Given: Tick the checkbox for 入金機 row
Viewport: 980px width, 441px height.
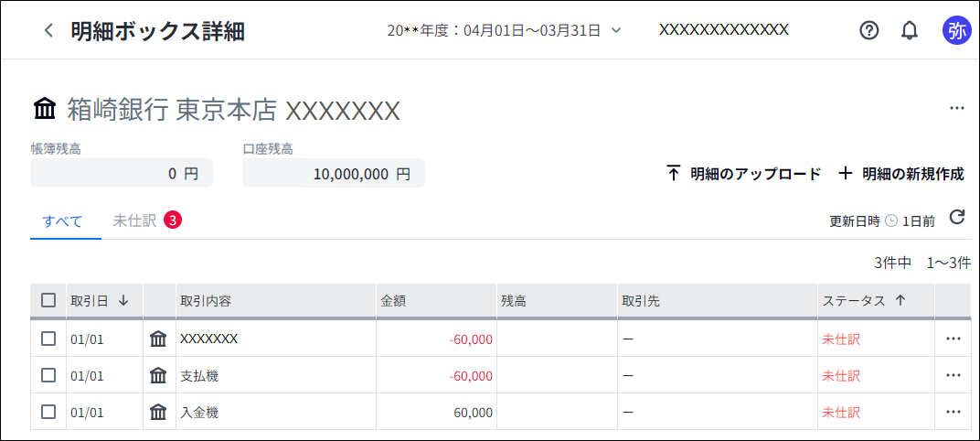Looking at the screenshot, I should click(x=48, y=412).
